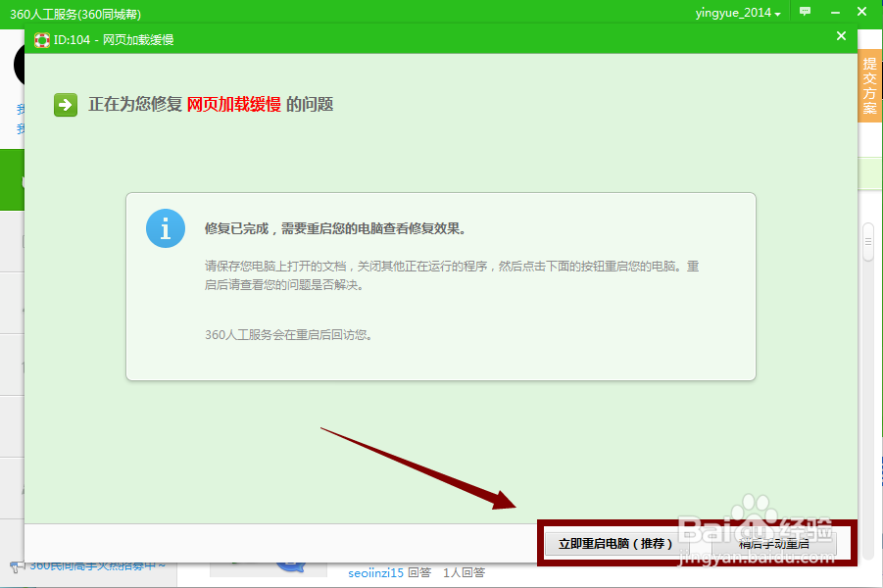Screen dimensions: 883x588
Task: Open the seoiinzi15 user link
Action: pyautogui.click(x=375, y=572)
